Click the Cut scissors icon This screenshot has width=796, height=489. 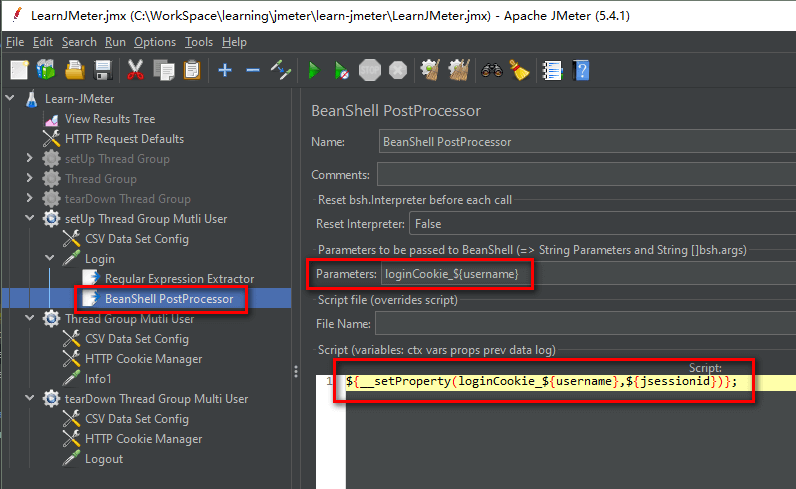point(135,70)
